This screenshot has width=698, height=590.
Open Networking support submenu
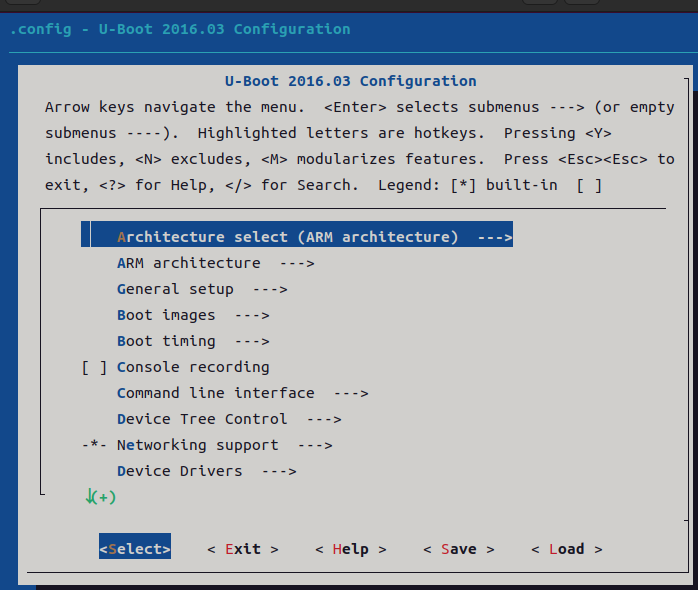coord(224,445)
